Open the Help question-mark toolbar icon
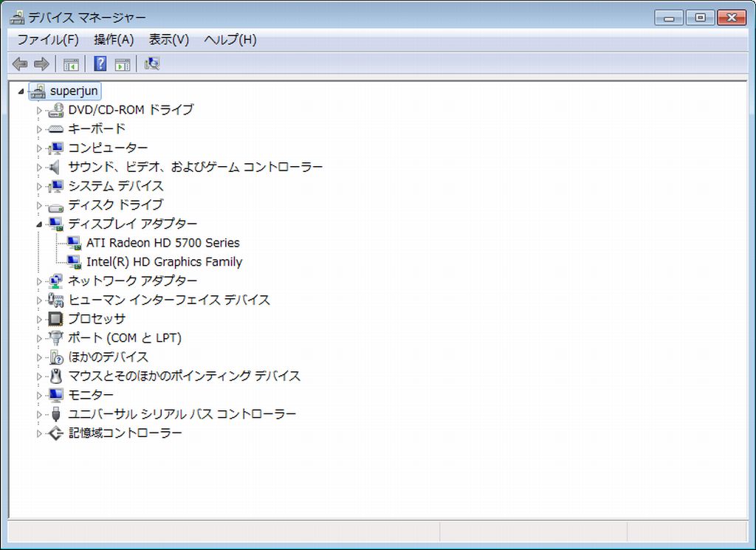The width and height of the screenshot is (756, 550). 100,63
